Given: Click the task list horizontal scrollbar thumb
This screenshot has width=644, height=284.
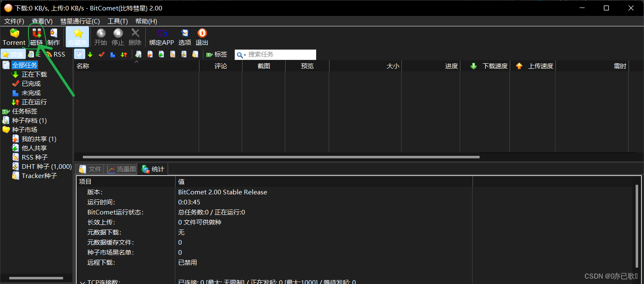Looking at the screenshot, I should [x=281, y=157].
